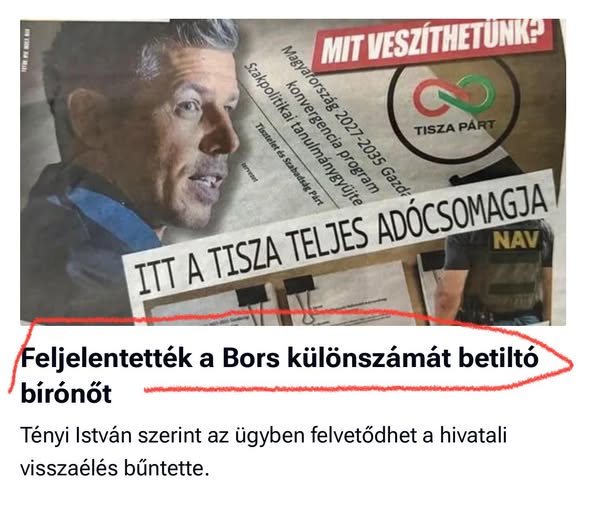Click the yellow NAV label on vest

click(516, 240)
